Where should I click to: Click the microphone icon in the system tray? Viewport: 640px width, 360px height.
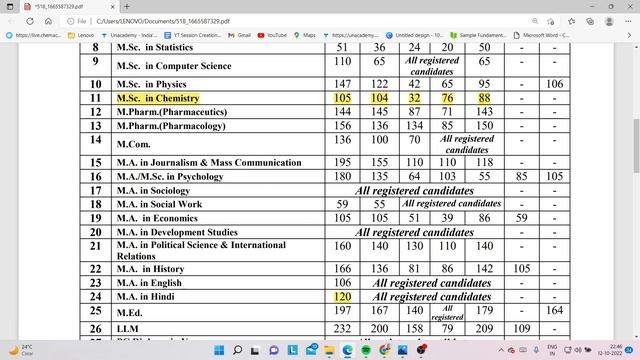pyautogui.click(x=536, y=350)
